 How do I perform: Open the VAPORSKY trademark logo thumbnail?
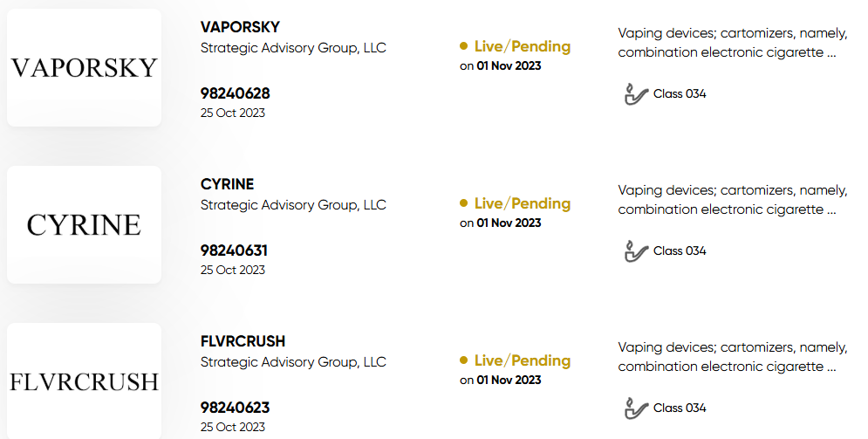click(84, 67)
